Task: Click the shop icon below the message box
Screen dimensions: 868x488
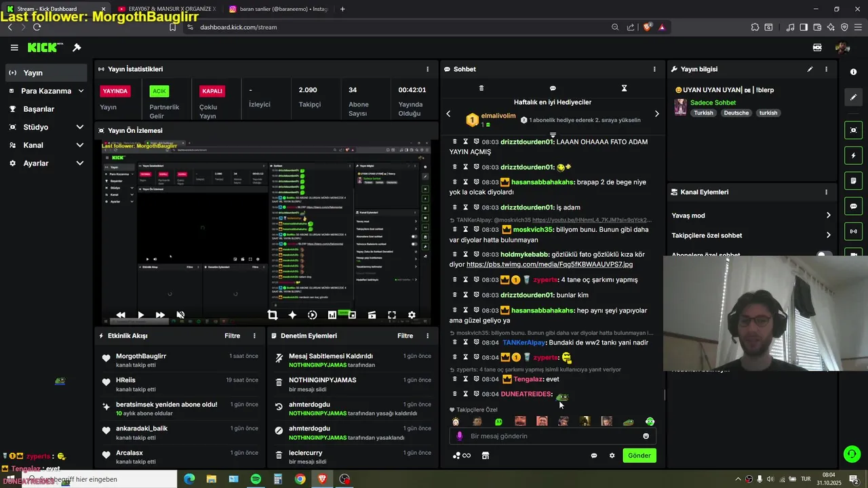Action: pyautogui.click(x=486, y=455)
